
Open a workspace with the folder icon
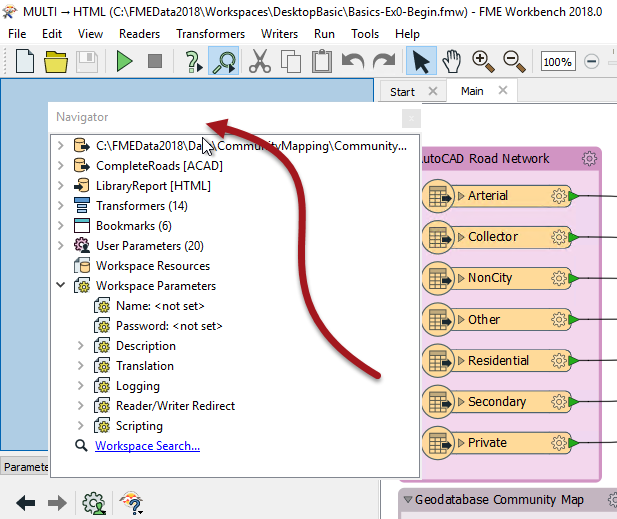[55, 61]
